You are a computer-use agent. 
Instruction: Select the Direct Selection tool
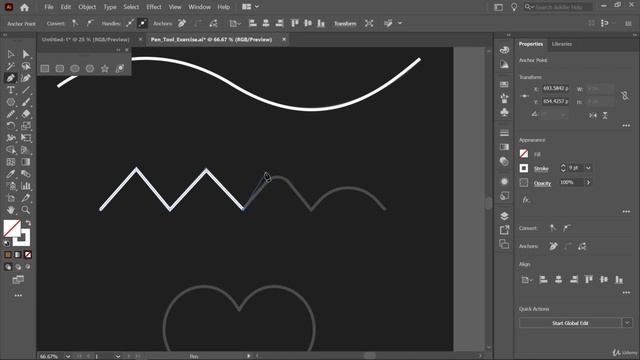click(x=26, y=54)
